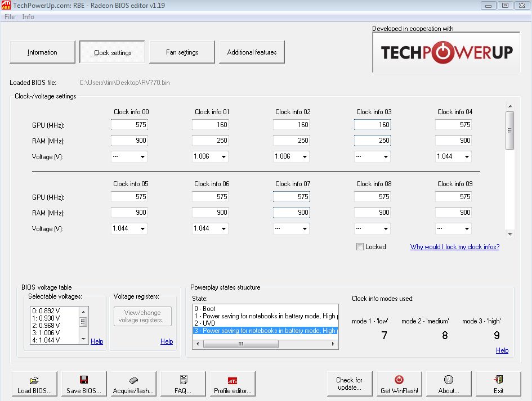The width and height of the screenshot is (532, 401).
Task: Click Clock info 04 RAM MHz field
Action: pos(453,141)
